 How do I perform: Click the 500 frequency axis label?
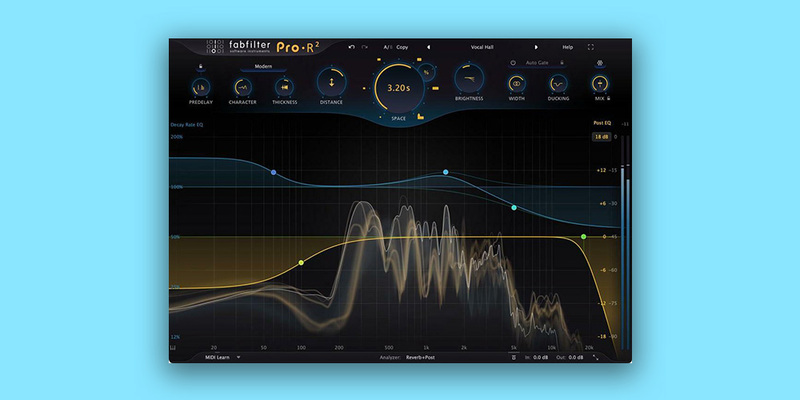click(x=389, y=347)
